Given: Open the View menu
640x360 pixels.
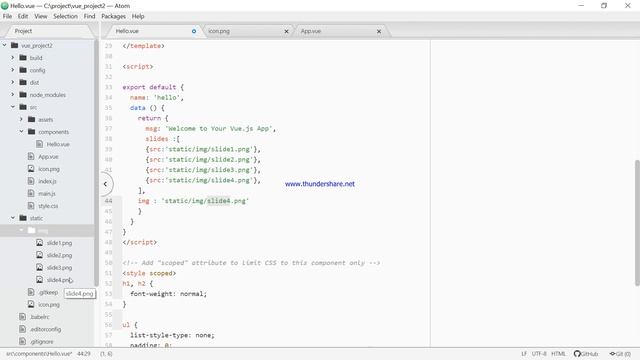Looking at the screenshot, I should [x=40, y=16].
